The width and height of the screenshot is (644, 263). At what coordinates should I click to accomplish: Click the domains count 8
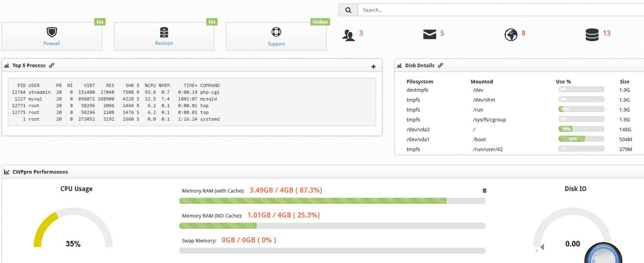(523, 33)
